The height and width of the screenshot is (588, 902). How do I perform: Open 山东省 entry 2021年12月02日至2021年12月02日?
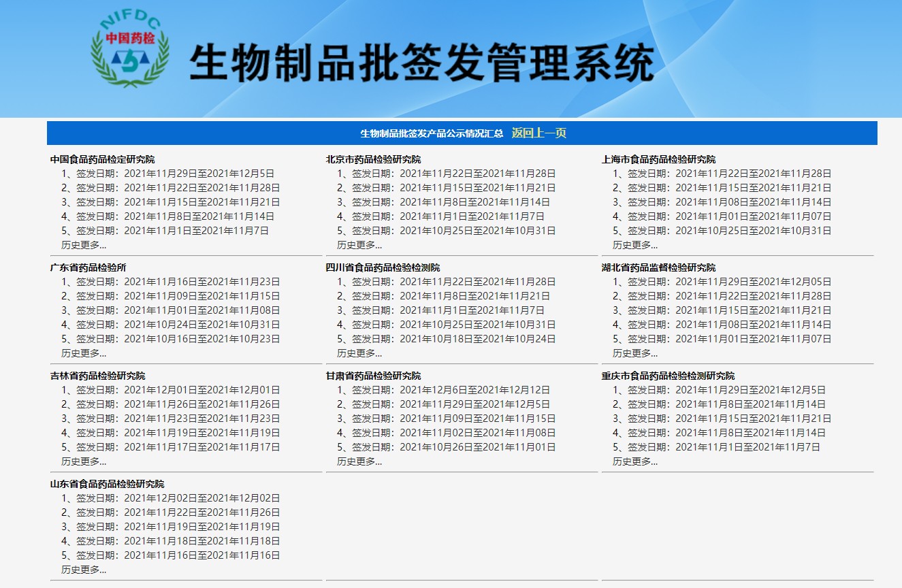tap(171, 498)
